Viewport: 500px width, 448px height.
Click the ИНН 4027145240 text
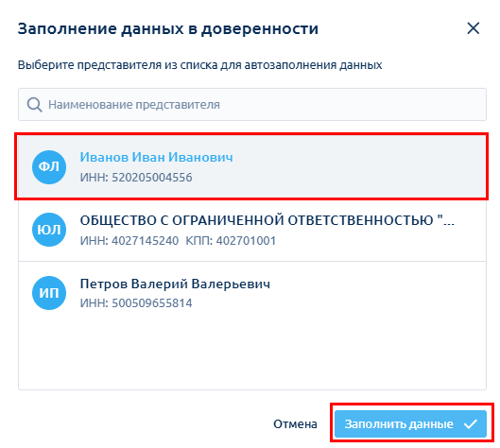pyautogui.click(x=129, y=240)
